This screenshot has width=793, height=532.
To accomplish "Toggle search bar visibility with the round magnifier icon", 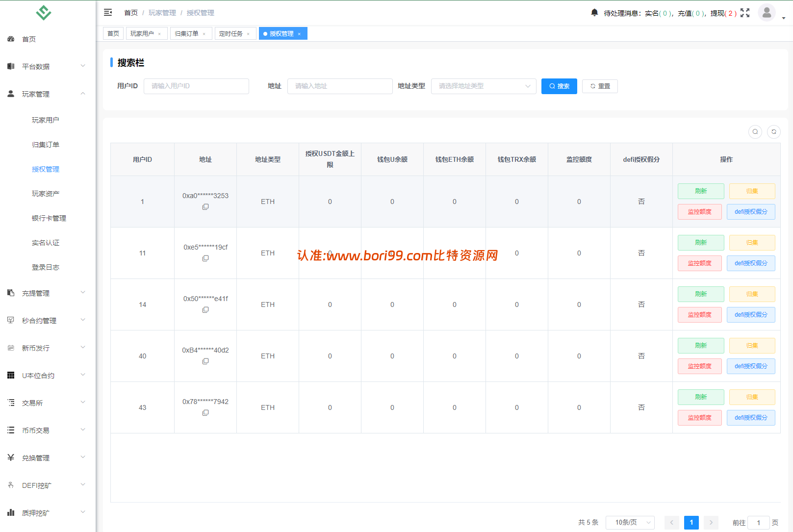I will (x=755, y=131).
